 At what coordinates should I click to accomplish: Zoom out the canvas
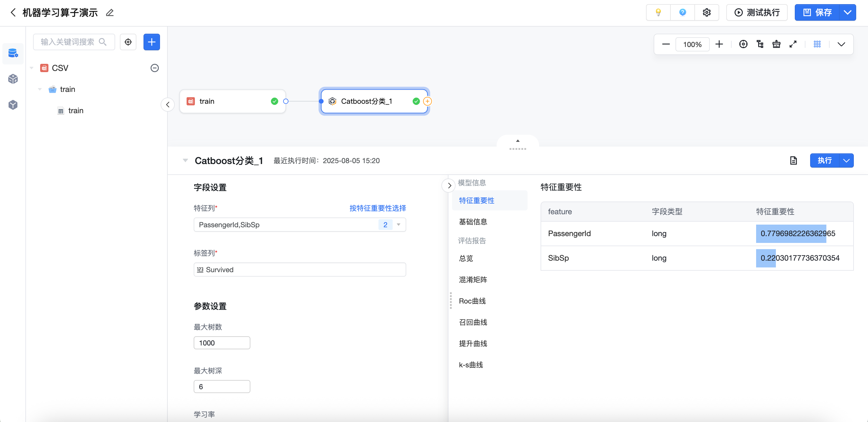665,44
